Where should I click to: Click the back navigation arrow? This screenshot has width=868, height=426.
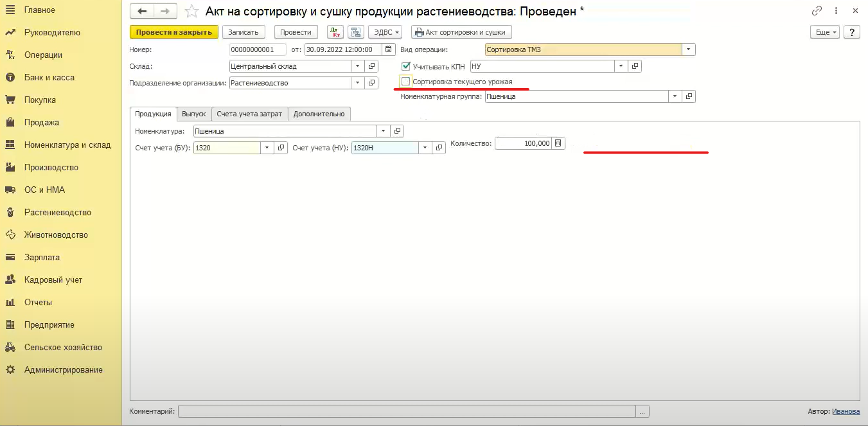(142, 12)
